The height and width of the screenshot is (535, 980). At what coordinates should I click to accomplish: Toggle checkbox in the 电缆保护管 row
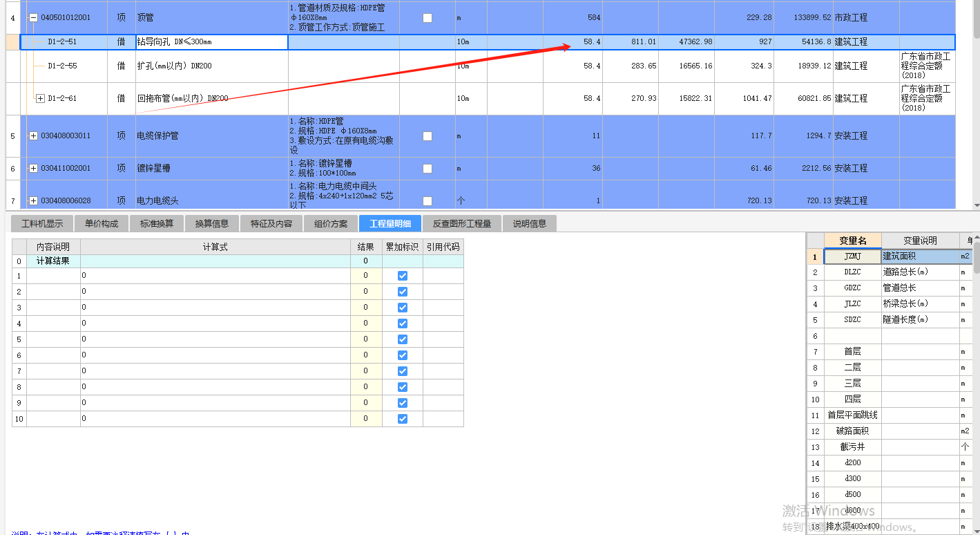[x=427, y=136]
